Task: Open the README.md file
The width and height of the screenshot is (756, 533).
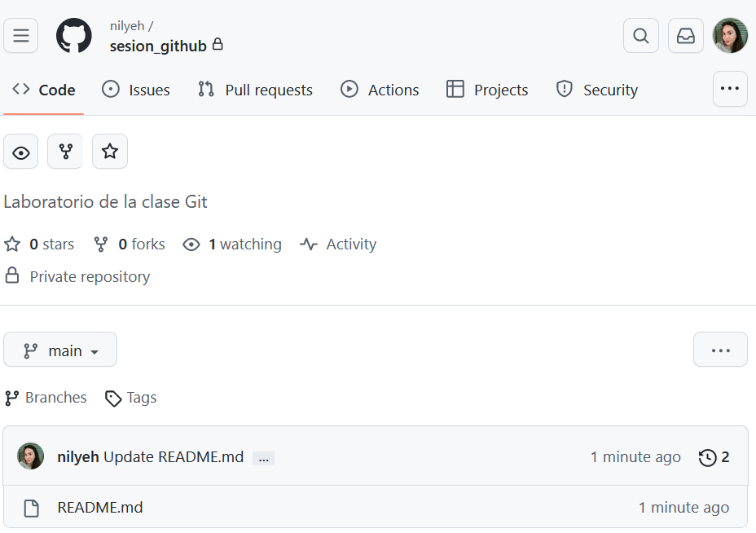Action: point(99,507)
